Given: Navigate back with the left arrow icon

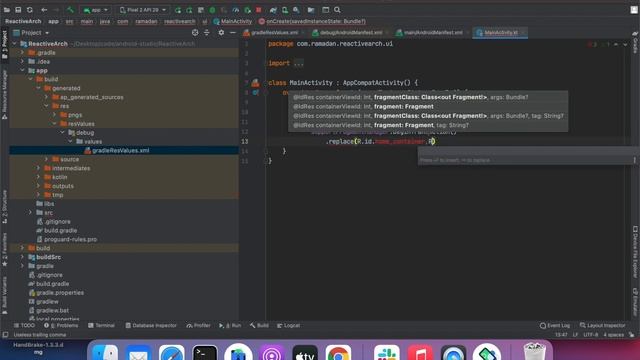Looking at the screenshot, I should (44, 10).
